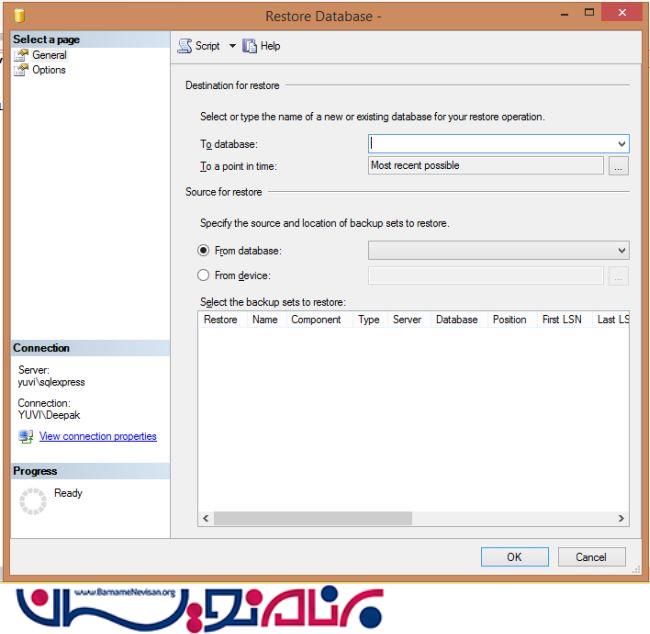Expand the To database combo box
Viewport: 650px width, 634px height.
click(x=621, y=144)
